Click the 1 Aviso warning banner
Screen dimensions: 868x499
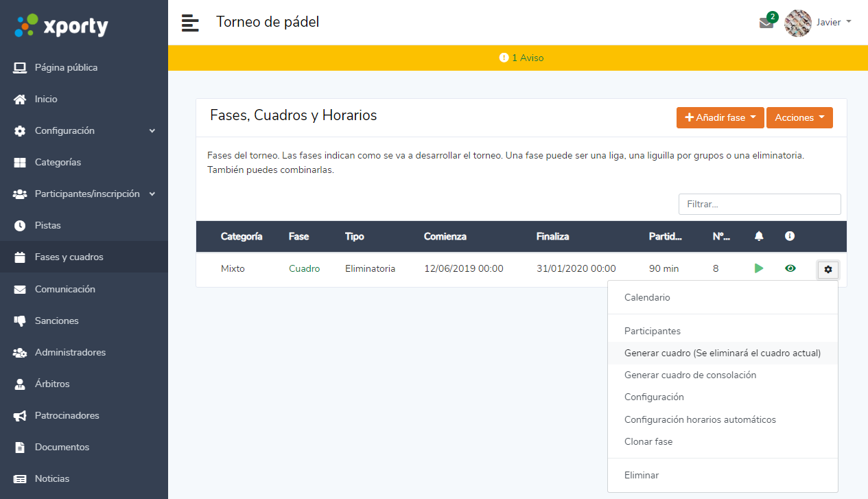click(521, 58)
